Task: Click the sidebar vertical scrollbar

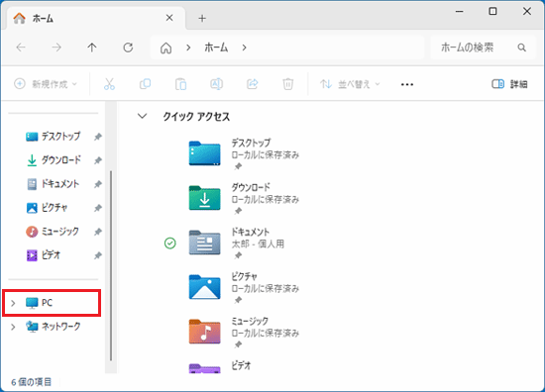Action: pos(111,265)
